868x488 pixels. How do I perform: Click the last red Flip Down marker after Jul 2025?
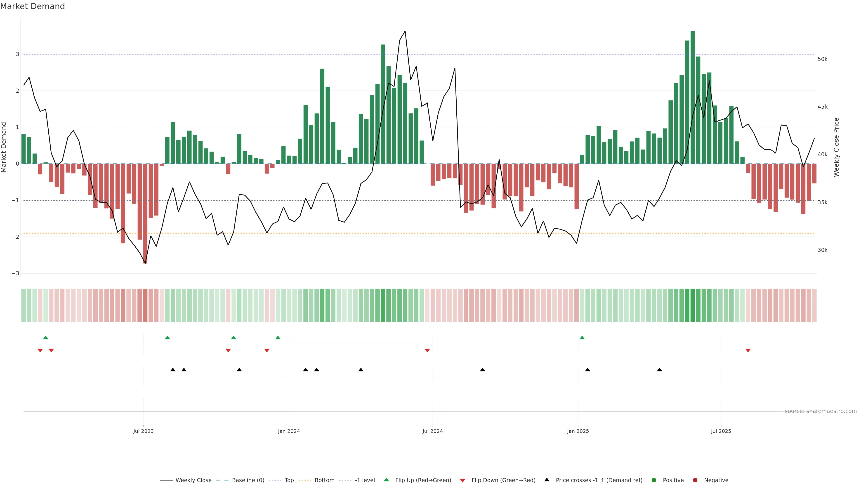coord(748,351)
